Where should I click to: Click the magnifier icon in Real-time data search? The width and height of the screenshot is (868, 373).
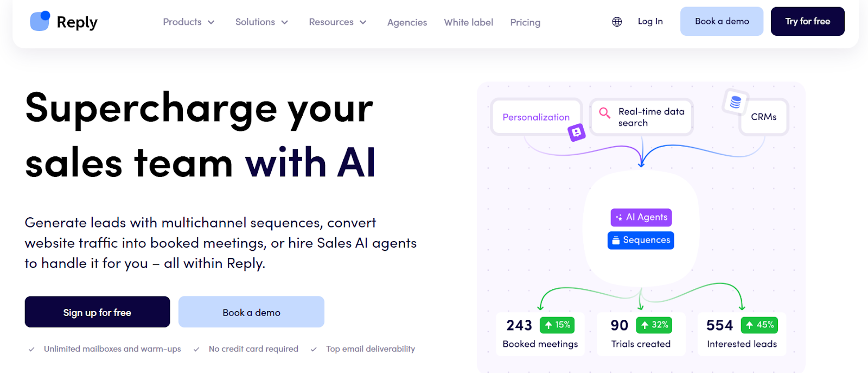pos(605,112)
